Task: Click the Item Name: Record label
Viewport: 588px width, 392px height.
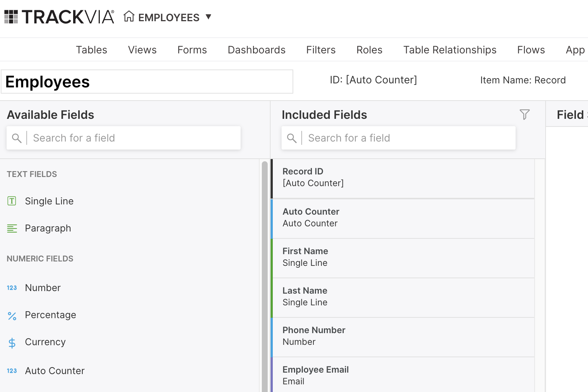Action: click(x=523, y=80)
